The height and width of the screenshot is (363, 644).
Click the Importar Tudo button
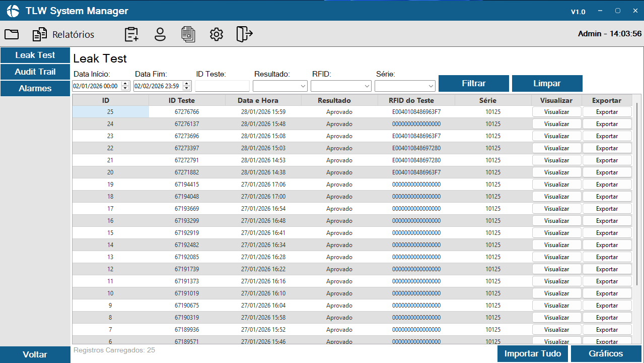[x=533, y=353]
